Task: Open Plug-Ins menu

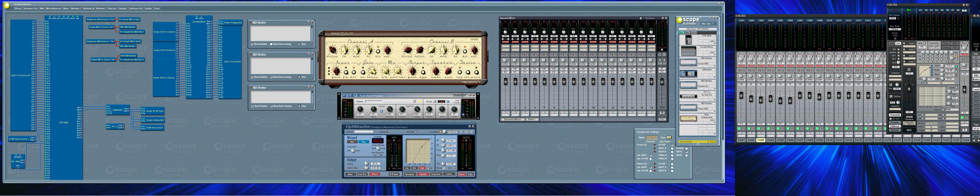Action: (112, 8)
